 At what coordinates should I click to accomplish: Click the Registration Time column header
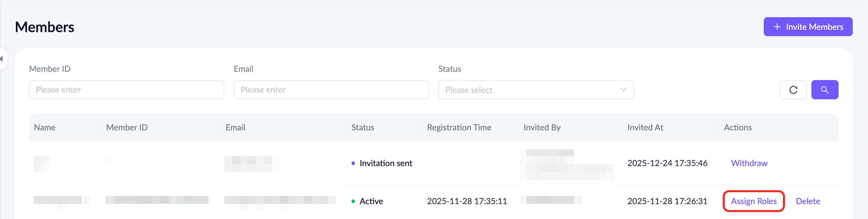pyautogui.click(x=459, y=127)
